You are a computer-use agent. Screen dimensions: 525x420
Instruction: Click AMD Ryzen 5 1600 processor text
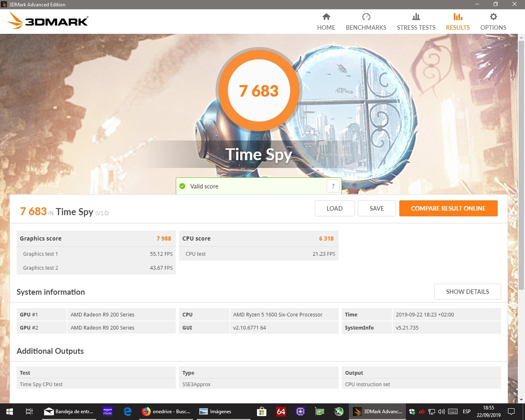pos(278,315)
